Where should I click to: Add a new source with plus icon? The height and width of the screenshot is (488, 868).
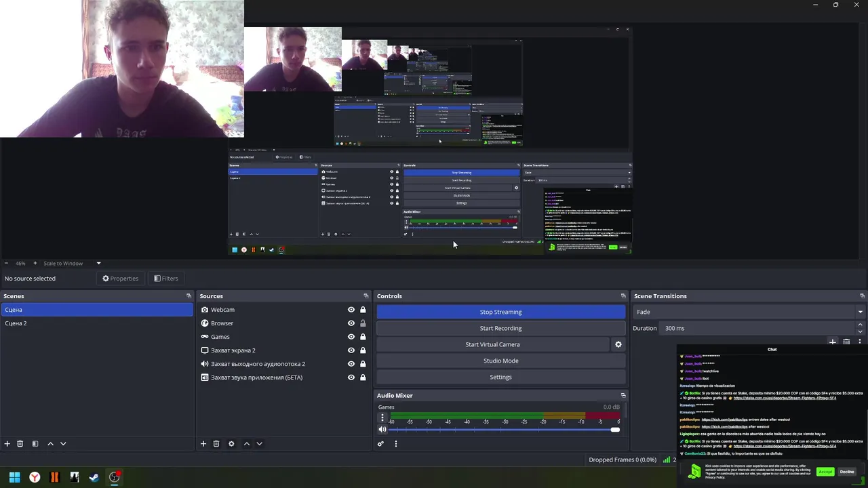click(203, 444)
